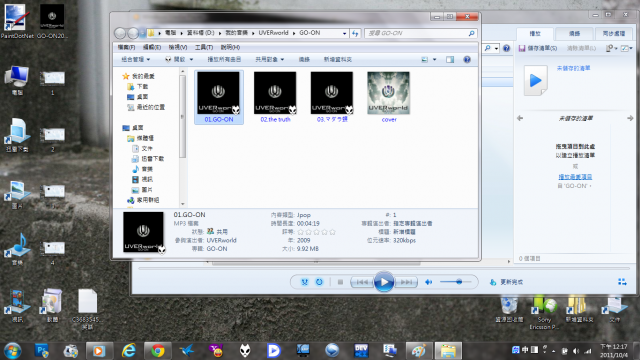The image size is (640, 360).
Task: Toggle shuffle in Media Player
Action: pos(304,282)
